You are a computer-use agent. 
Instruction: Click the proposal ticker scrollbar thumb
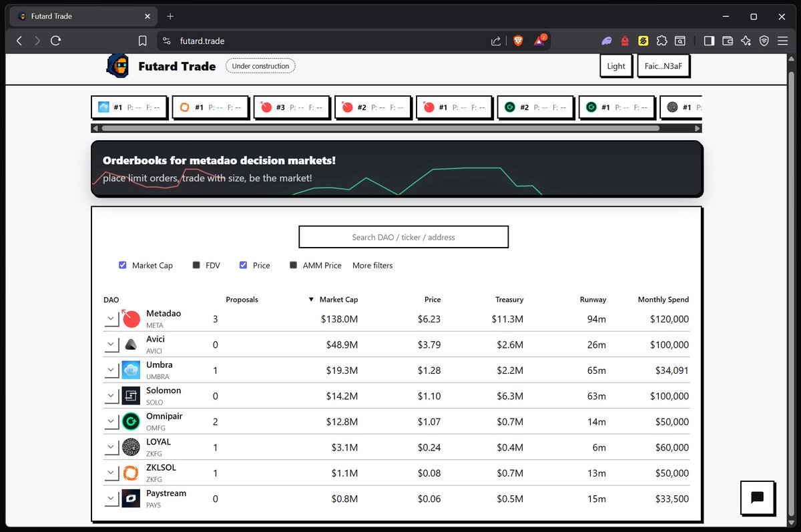point(380,128)
